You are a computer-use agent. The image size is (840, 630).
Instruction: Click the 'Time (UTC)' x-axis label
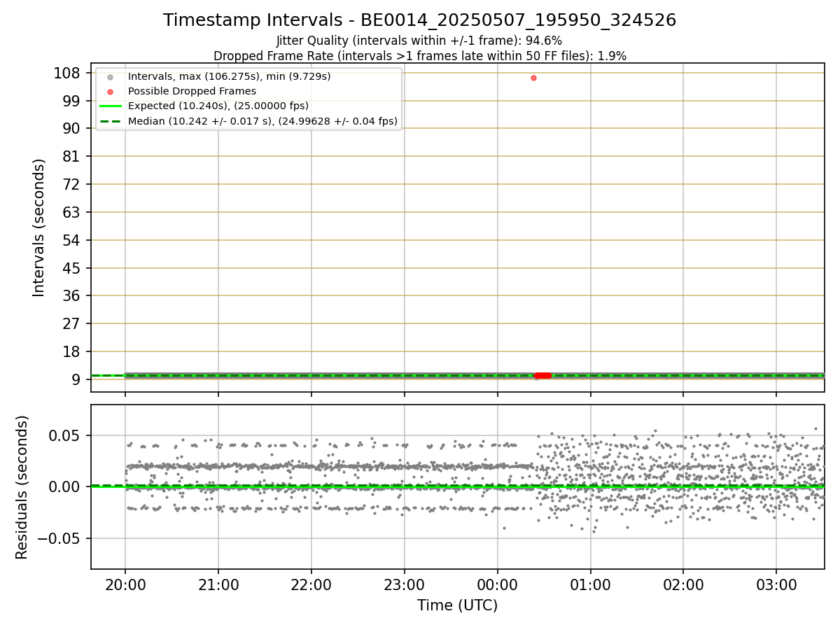click(x=457, y=605)
